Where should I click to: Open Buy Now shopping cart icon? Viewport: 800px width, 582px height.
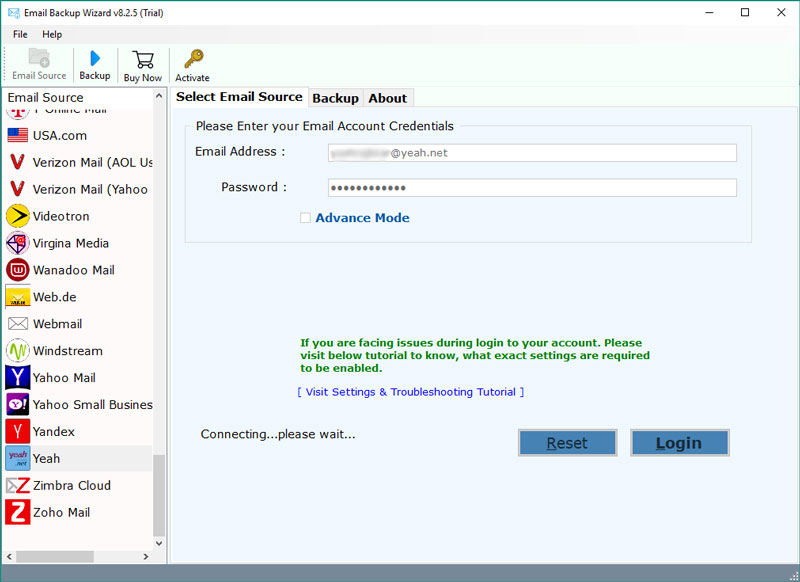[x=143, y=59]
